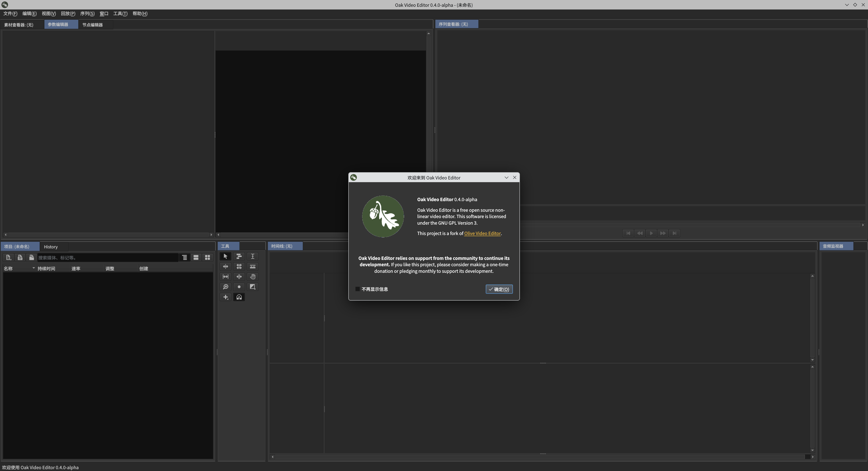This screenshot has width=868, height=471.
Task: Select the 序列查看器 tab
Action: (x=457, y=24)
